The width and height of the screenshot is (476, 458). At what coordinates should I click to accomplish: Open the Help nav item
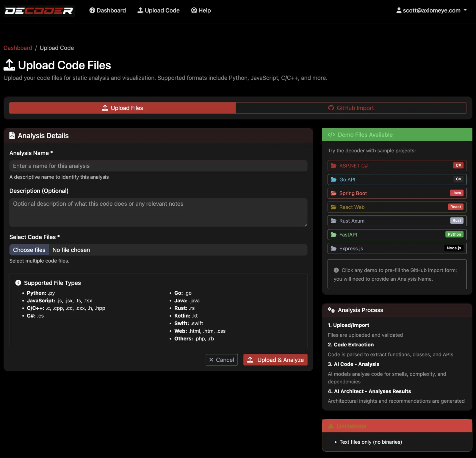201,10
